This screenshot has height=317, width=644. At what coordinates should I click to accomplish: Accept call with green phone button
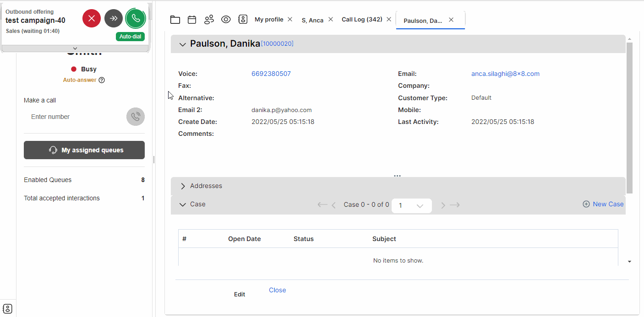pos(136,18)
